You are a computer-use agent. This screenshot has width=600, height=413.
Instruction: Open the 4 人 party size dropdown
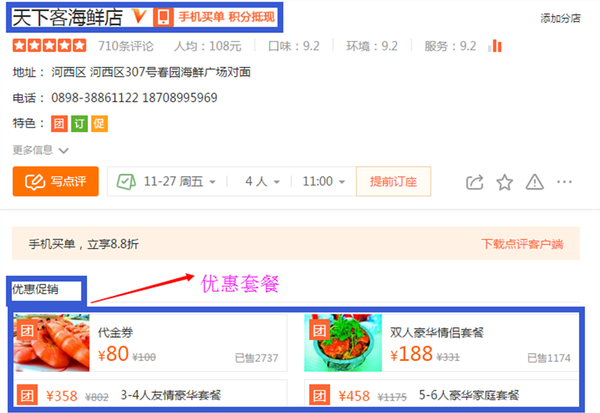(x=262, y=181)
